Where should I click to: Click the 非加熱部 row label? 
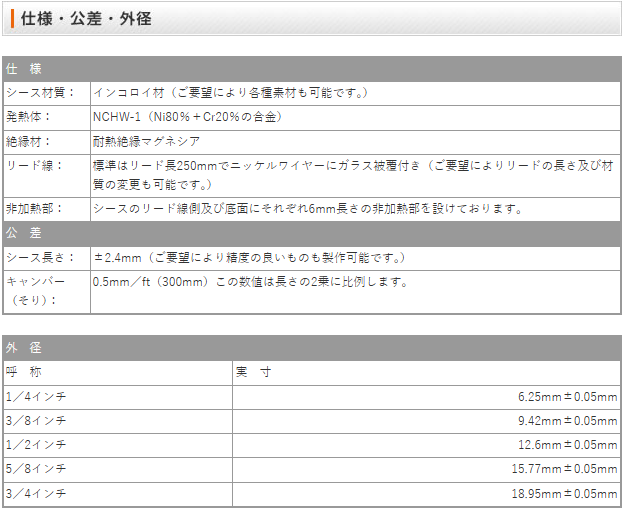[x=31, y=209]
